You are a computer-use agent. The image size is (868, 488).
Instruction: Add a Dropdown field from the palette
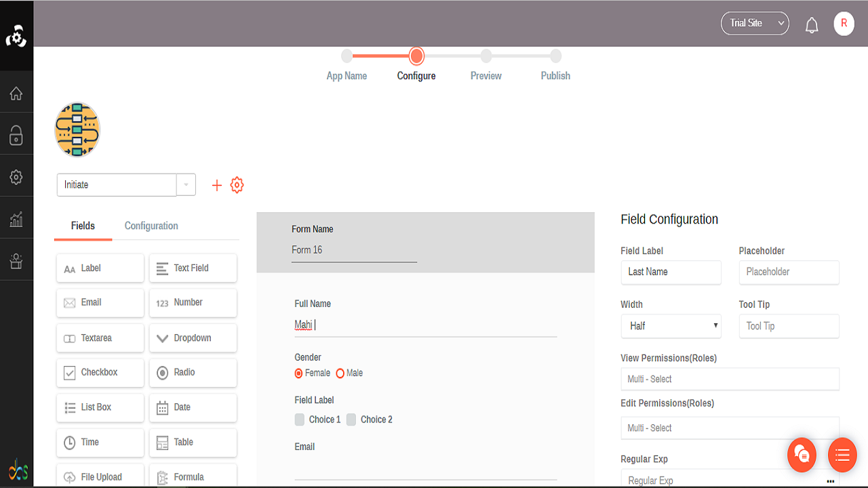[193, 338]
